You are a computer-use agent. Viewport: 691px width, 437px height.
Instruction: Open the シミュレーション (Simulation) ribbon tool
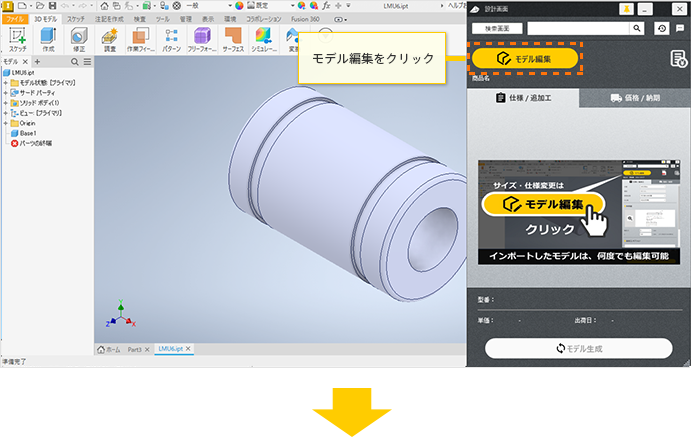point(264,40)
